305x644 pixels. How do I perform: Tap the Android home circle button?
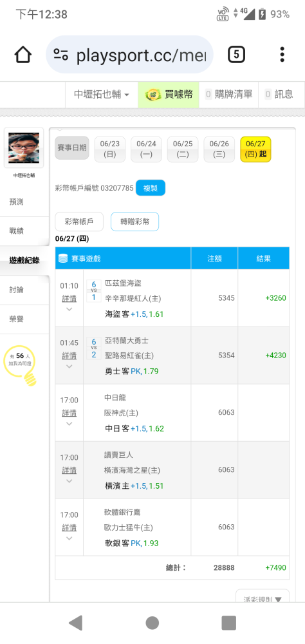tap(152, 623)
